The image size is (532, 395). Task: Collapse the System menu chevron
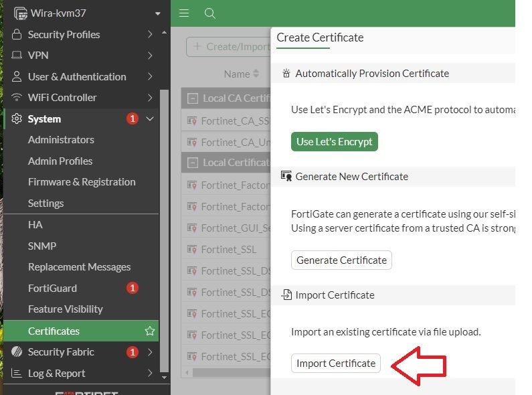click(x=150, y=118)
